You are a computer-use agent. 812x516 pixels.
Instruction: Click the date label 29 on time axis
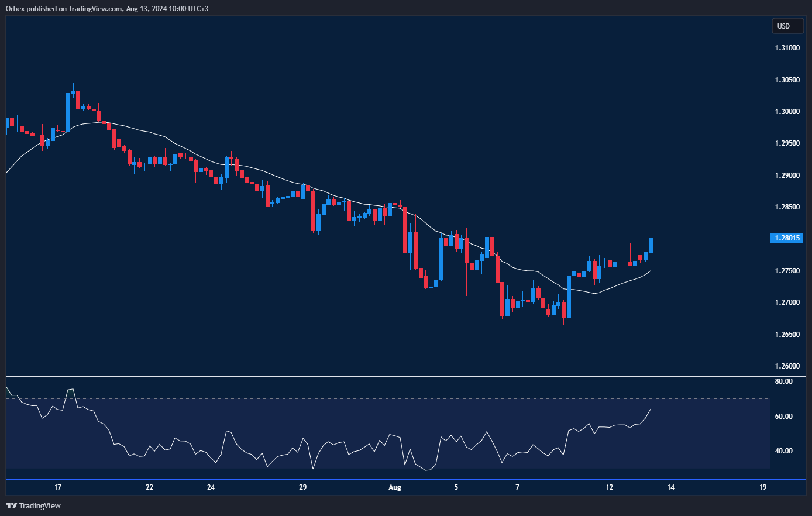[x=302, y=487]
